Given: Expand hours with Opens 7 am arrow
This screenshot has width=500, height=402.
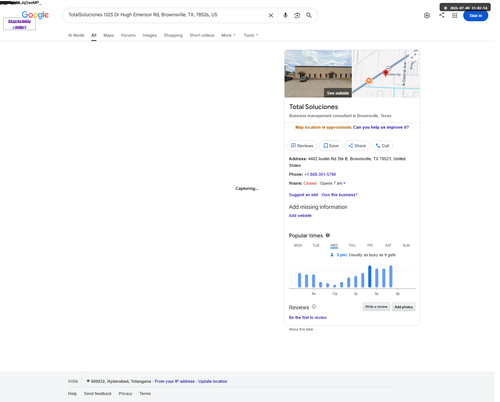Looking at the screenshot, I should [x=344, y=183].
